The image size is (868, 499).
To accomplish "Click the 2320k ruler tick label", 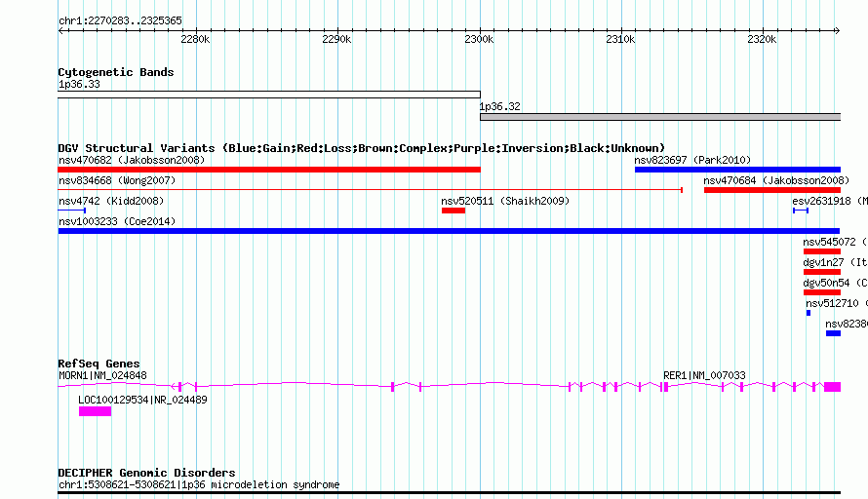I will (762, 39).
